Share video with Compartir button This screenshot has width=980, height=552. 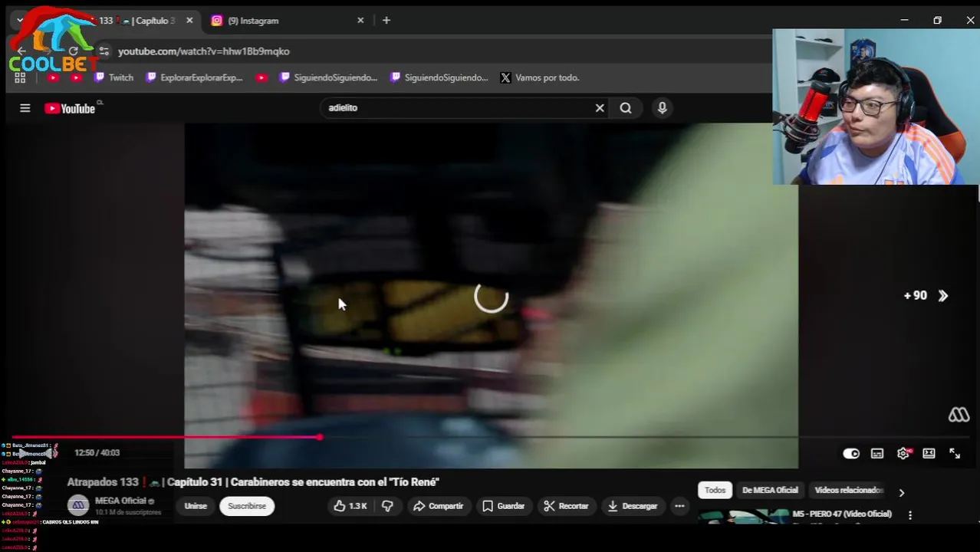[438, 506]
